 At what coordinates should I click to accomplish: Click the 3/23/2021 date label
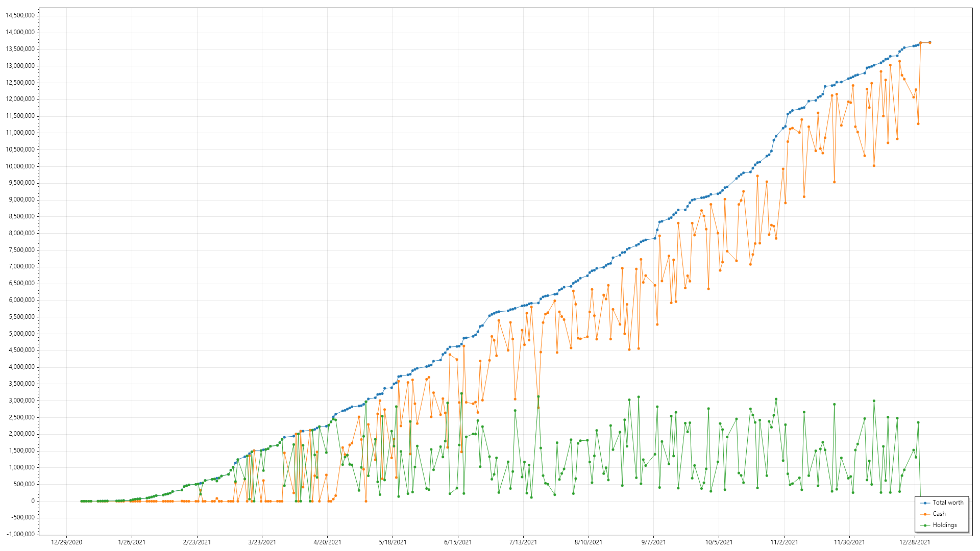pos(262,542)
